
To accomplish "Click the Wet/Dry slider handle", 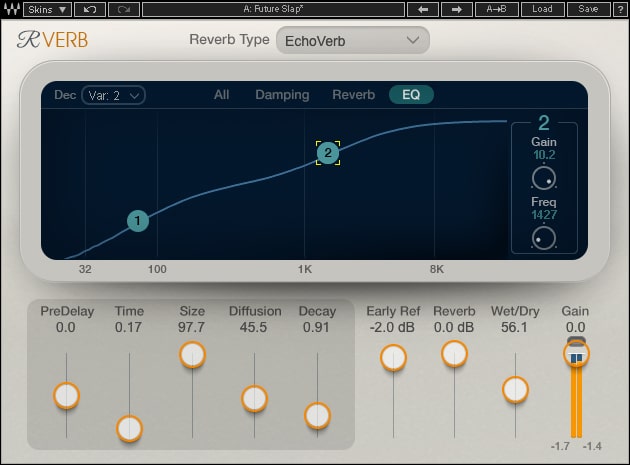I will (x=515, y=389).
